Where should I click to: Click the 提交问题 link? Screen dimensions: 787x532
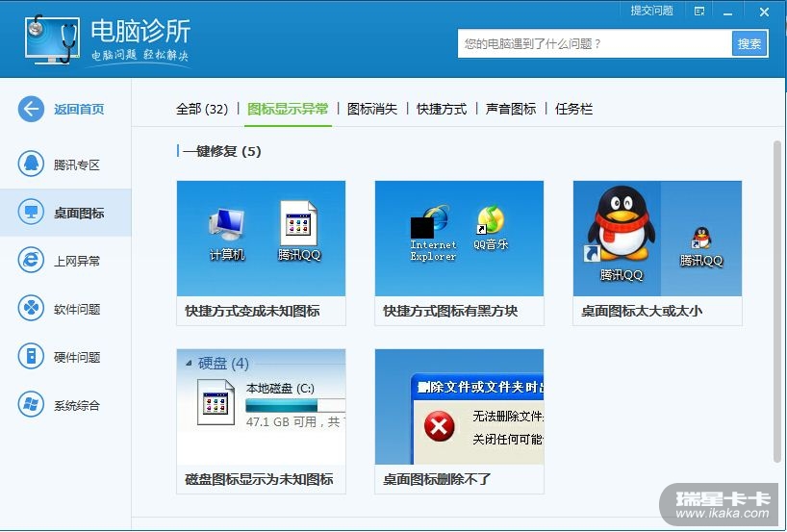[651, 11]
